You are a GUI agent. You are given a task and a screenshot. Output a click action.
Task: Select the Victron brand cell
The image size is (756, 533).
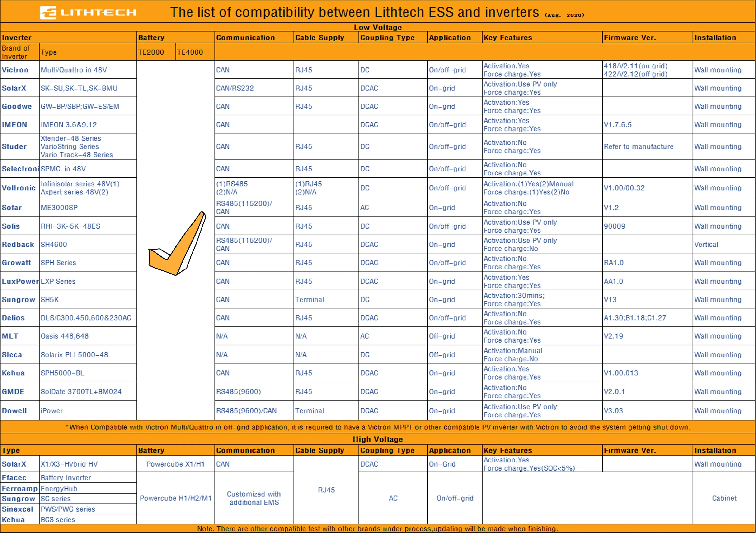[x=20, y=70]
